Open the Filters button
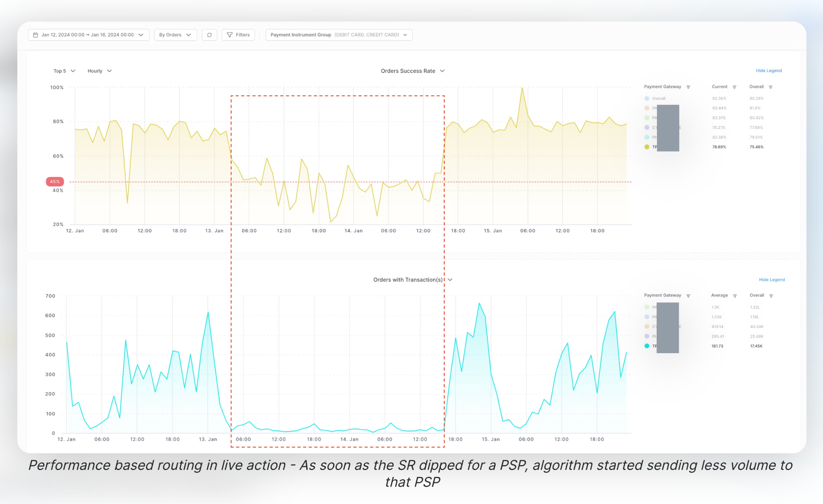Screen dimensions: 823x504 [x=238, y=35]
